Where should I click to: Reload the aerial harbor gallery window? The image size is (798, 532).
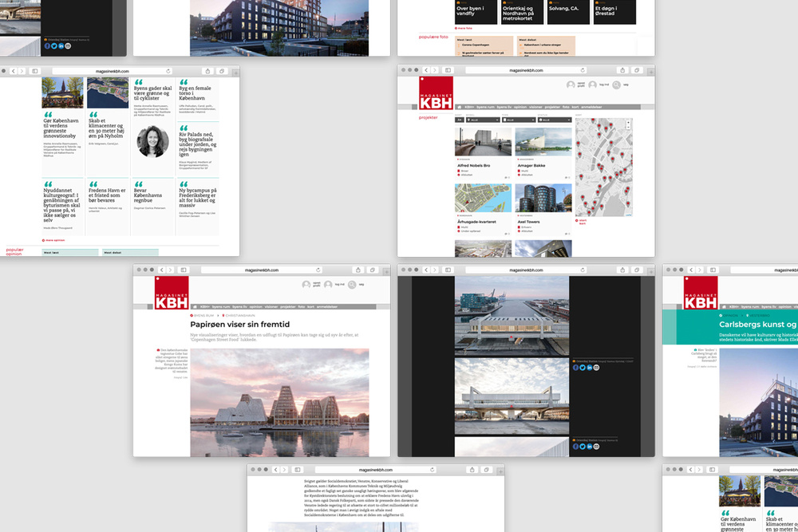pyautogui.click(x=583, y=270)
